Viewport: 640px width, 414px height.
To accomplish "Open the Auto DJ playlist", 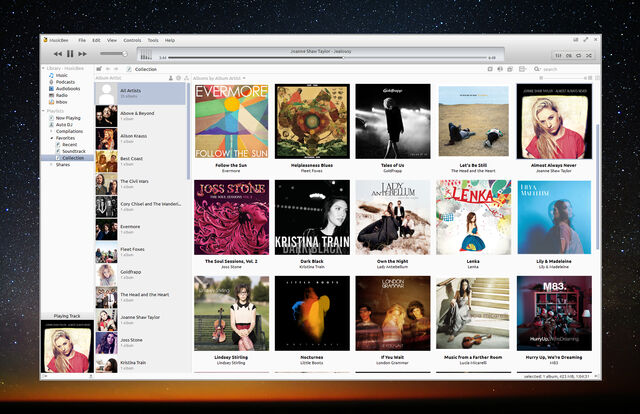I will (x=60, y=124).
